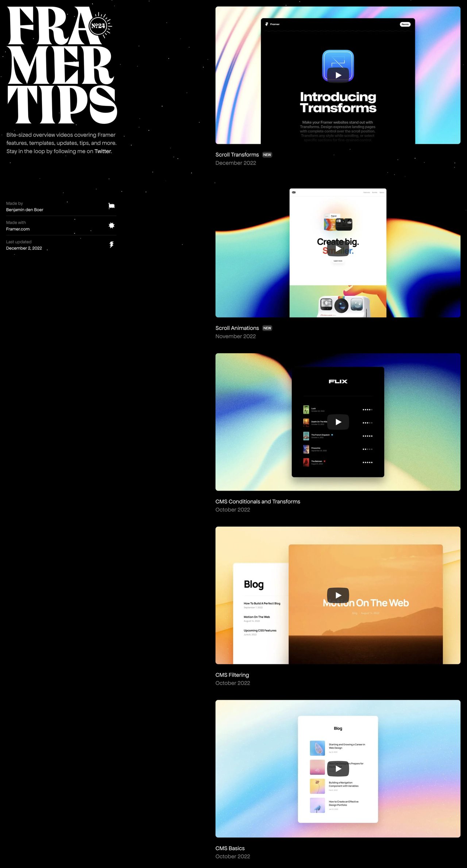Click the "CMS Basics" title

pyautogui.click(x=230, y=848)
